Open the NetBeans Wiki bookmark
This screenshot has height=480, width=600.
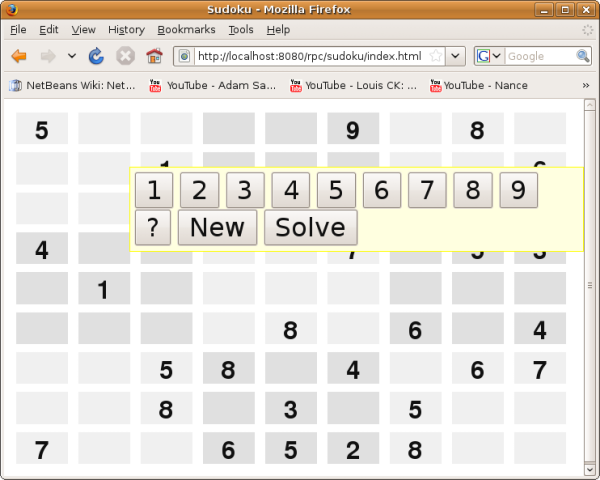(x=72, y=86)
